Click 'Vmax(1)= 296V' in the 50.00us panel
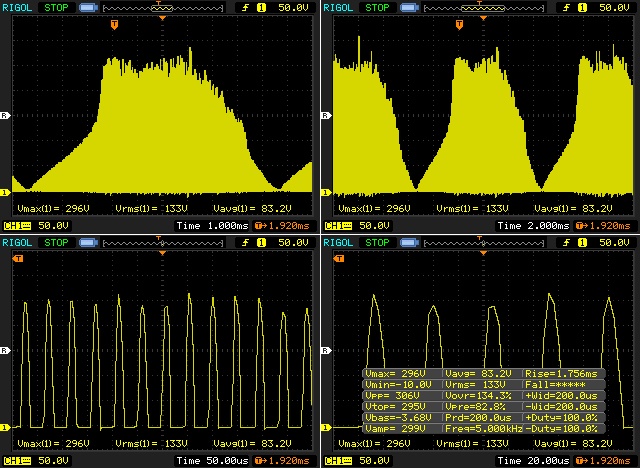The width and height of the screenshot is (640, 468). click(53, 444)
